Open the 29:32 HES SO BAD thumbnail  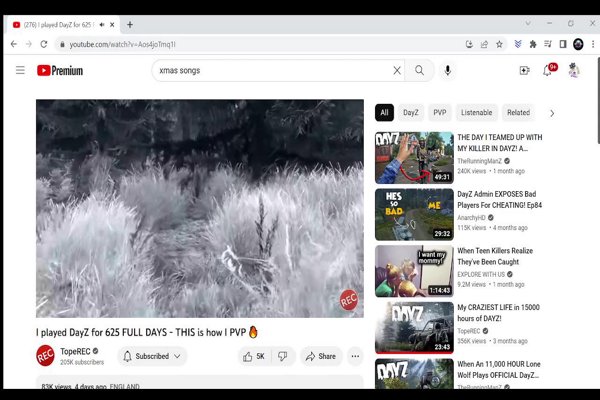414,214
